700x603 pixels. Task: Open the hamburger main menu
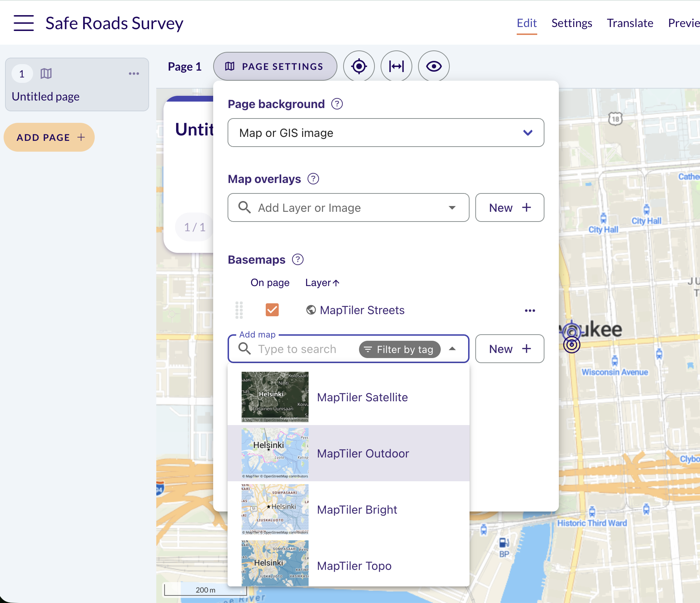24,23
